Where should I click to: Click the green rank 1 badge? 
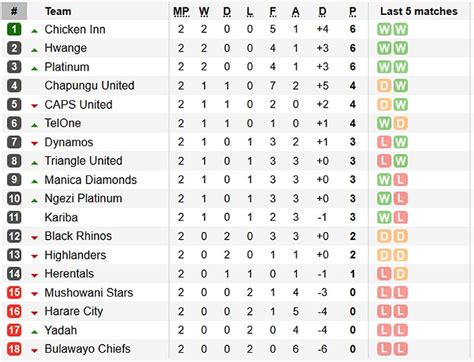tap(14, 29)
